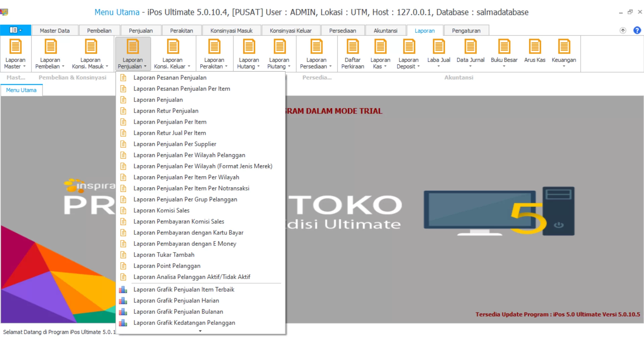644x337 pixels.
Task: Choose Laporan Komisi Sales from the menu
Action: click(161, 211)
